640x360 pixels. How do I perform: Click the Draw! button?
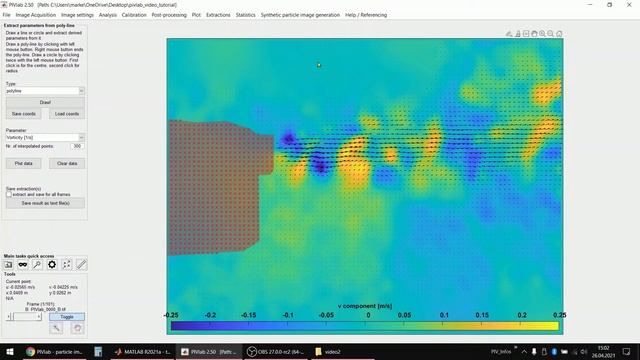point(45,102)
